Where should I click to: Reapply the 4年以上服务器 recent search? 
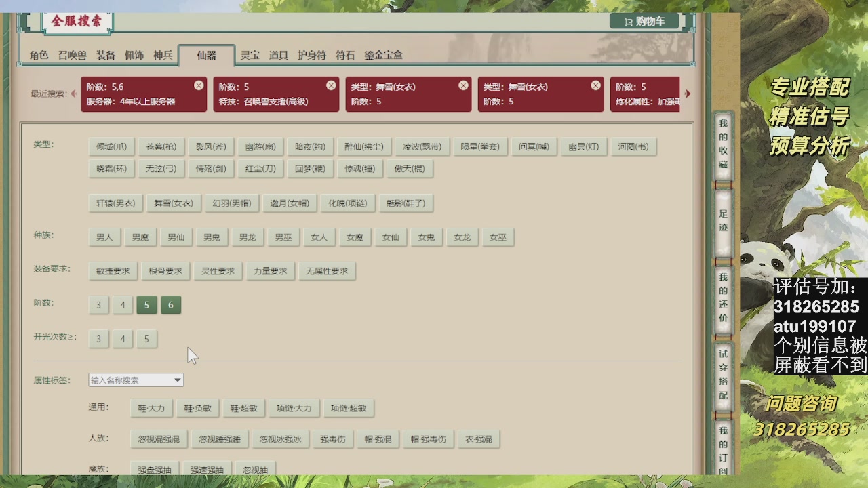point(144,94)
